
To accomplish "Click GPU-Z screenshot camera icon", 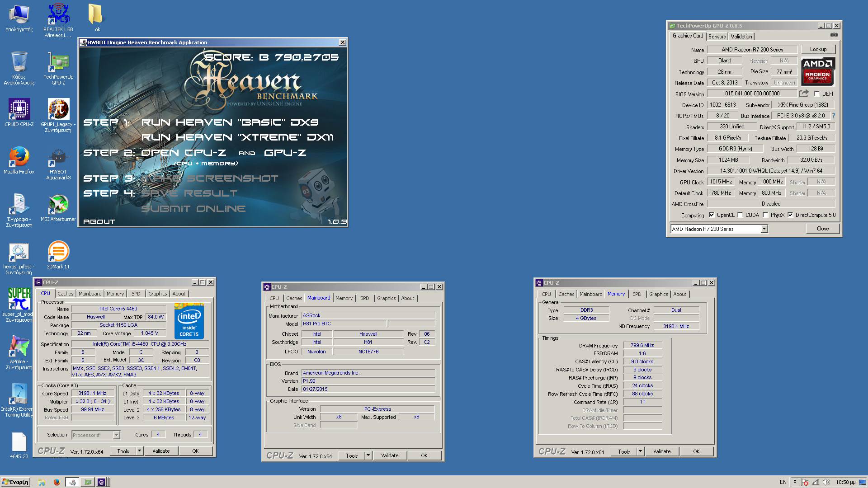I will pos(834,35).
